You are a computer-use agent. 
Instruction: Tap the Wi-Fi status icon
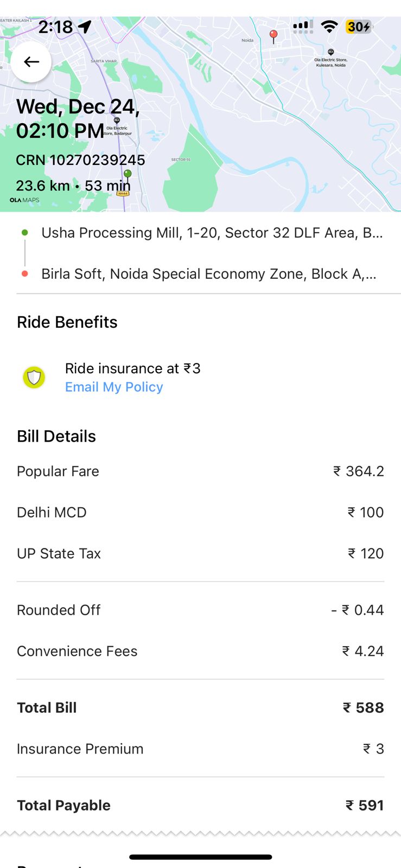tap(329, 27)
